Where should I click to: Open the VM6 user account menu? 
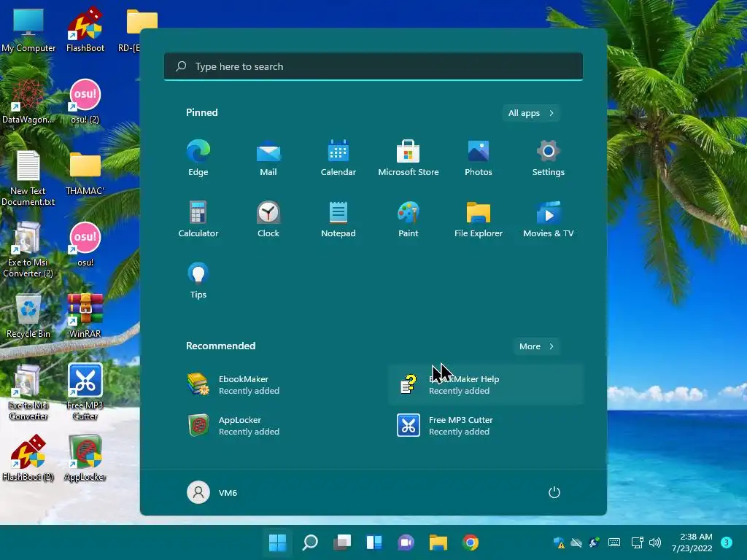[x=212, y=492]
